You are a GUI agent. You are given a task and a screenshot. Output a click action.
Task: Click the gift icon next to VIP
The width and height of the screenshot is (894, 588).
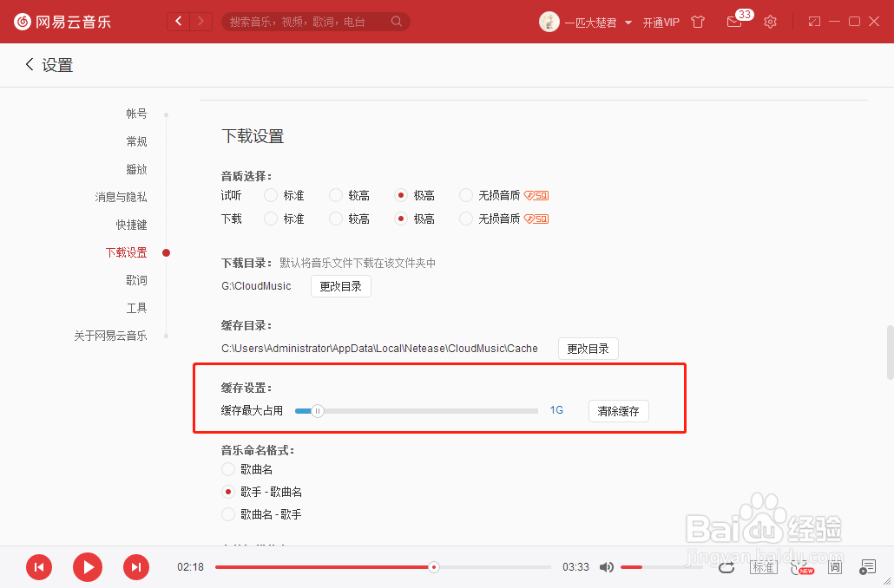tap(697, 22)
